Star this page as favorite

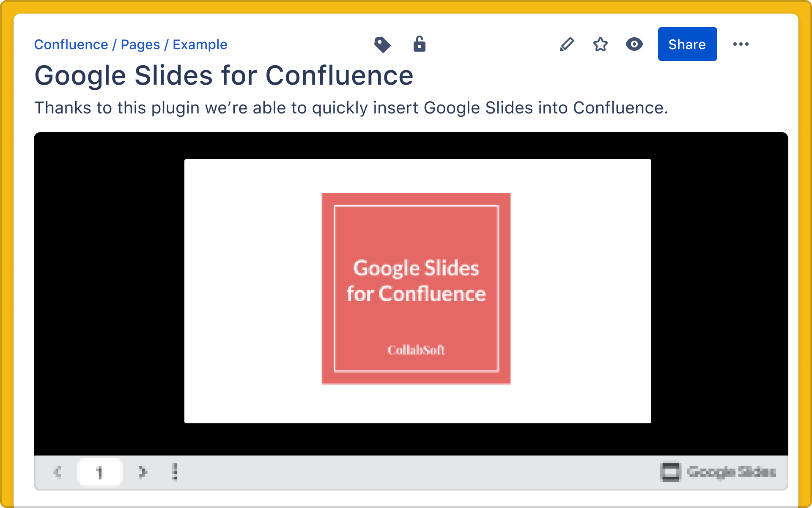point(600,44)
